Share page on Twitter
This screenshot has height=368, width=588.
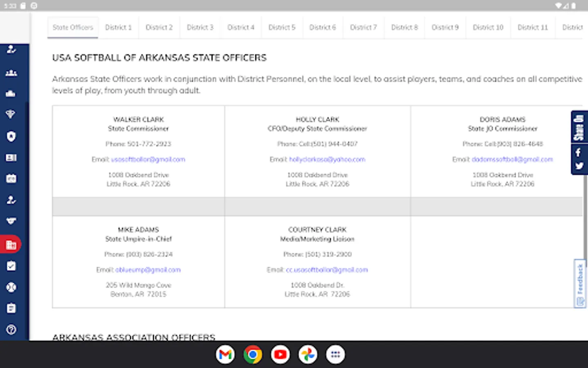point(579,166)
